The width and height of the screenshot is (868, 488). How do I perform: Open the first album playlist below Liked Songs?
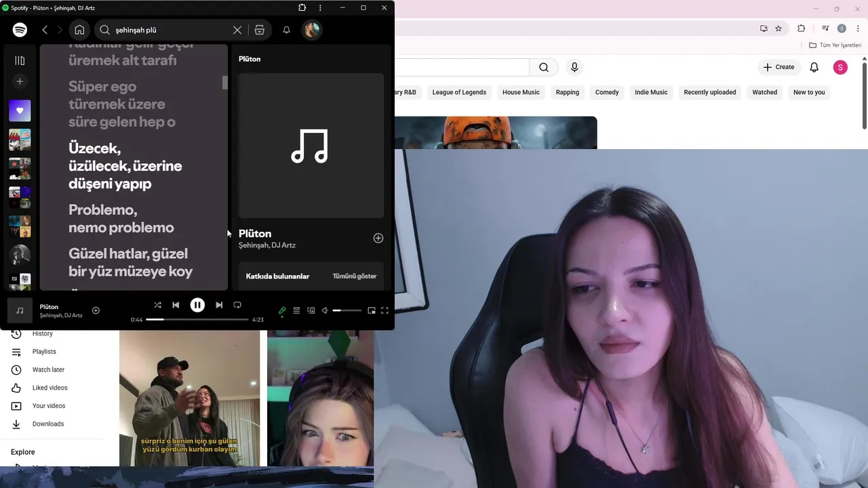point(20,140)
